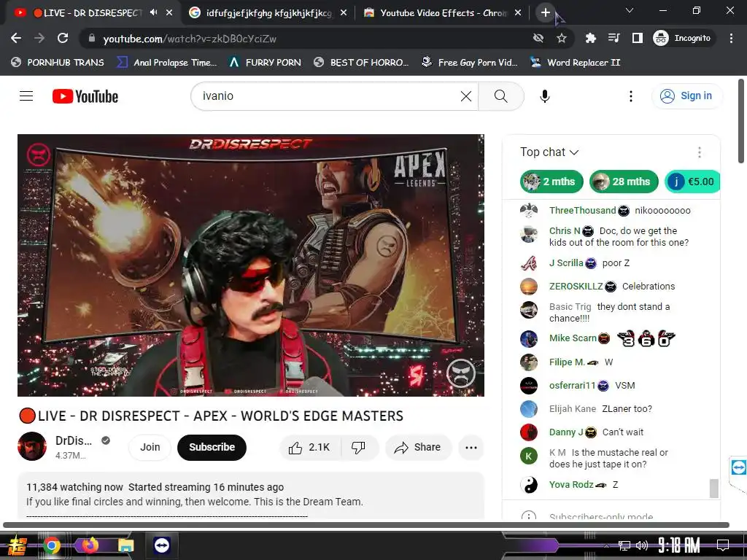747x560 pixels.
Task: Clear the search box text with X
Action: (x=466, y=96)
